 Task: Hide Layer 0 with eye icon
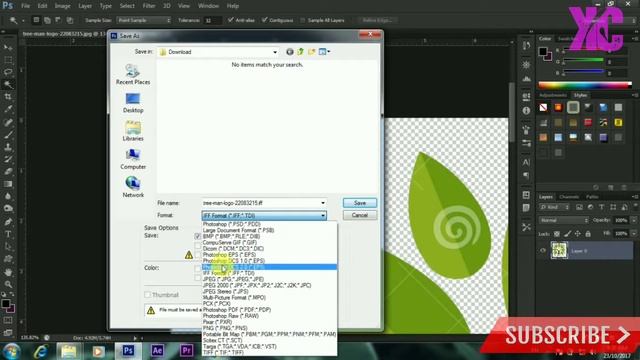[x=543, y=251]
